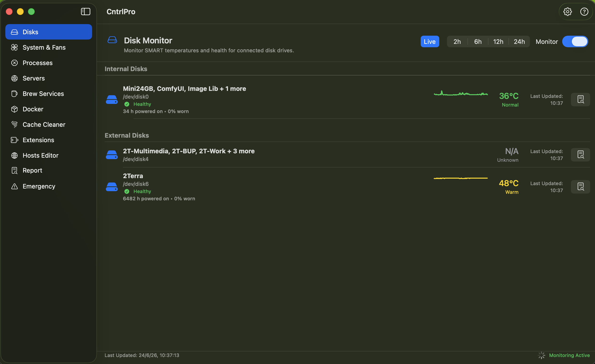The image size is (595, 364).
Task: Click '34 h powered on • 0% worn'
Action: (156, 111)
